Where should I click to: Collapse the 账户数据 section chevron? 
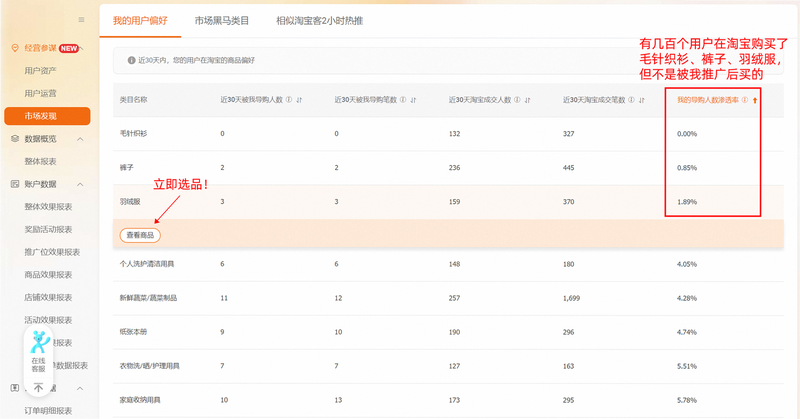click(80, 184)
